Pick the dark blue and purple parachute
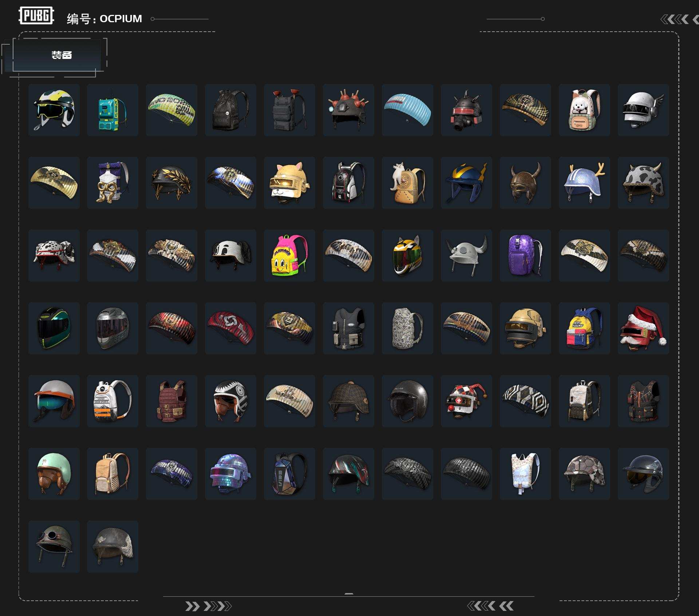Viewport: 699px width, 616px height. (171, 474)
